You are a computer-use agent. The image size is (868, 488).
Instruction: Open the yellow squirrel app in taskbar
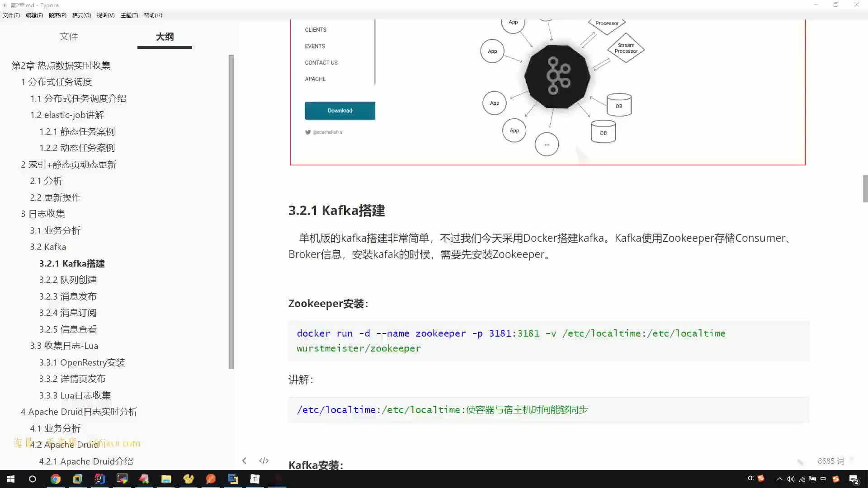(x=189, y=479)
